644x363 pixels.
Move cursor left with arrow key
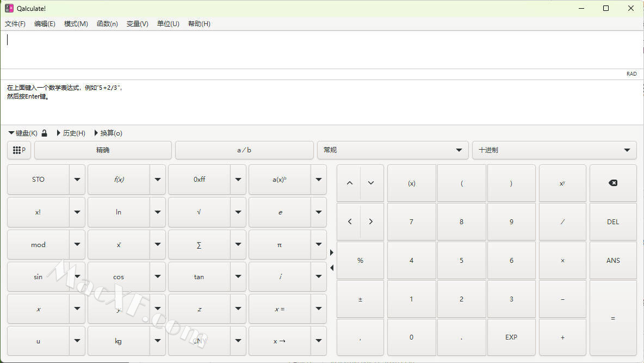tap(350, 222)
